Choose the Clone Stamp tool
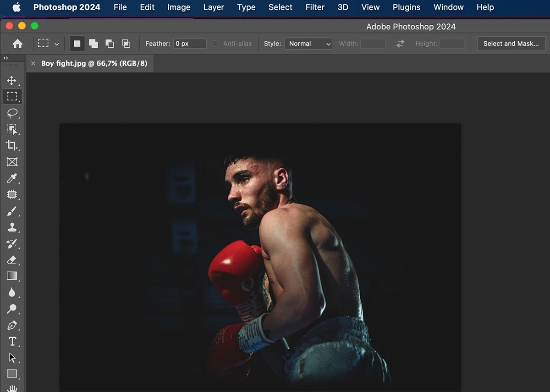Image resolution: width=550 pixels, height=392 pixels. tap(12, 227)
